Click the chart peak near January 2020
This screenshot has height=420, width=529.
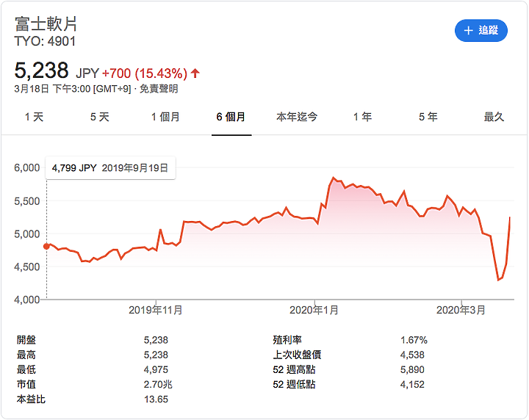(334, 177)
